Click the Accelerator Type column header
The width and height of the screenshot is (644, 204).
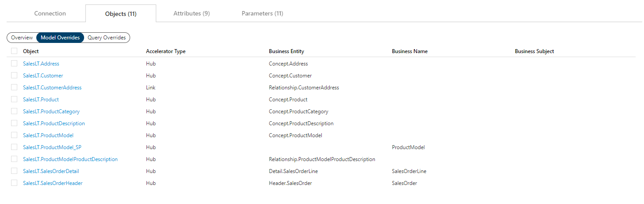coord(166,51)
